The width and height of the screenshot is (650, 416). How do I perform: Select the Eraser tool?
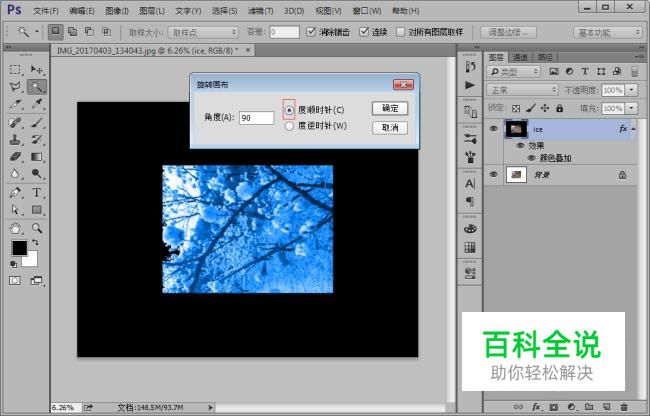pos(15,157)
